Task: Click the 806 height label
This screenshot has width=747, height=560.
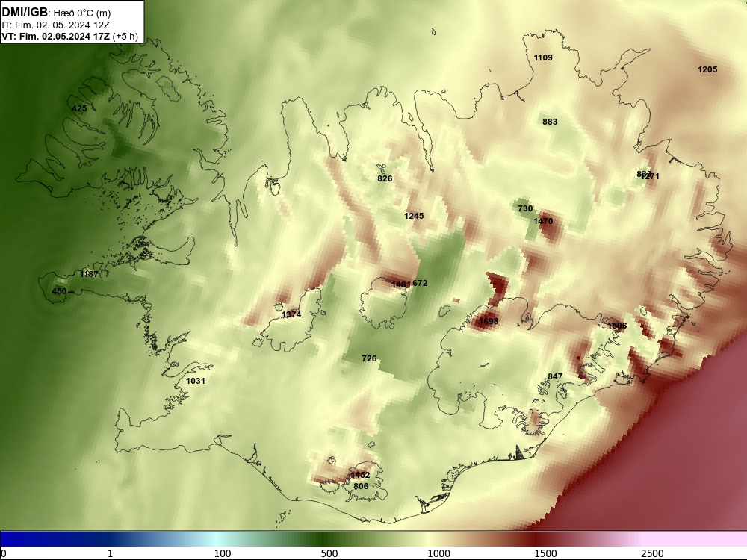Action: (x=361, y=486)
